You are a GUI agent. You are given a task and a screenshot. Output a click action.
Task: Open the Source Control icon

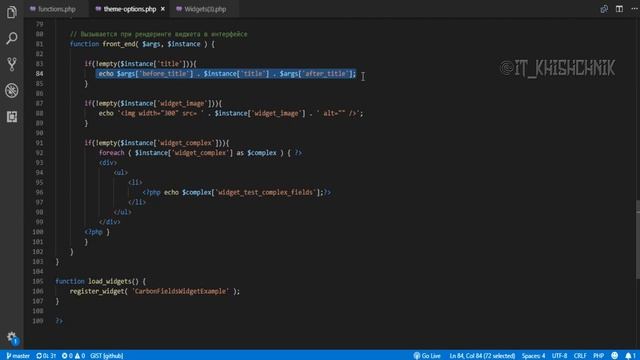11,64
